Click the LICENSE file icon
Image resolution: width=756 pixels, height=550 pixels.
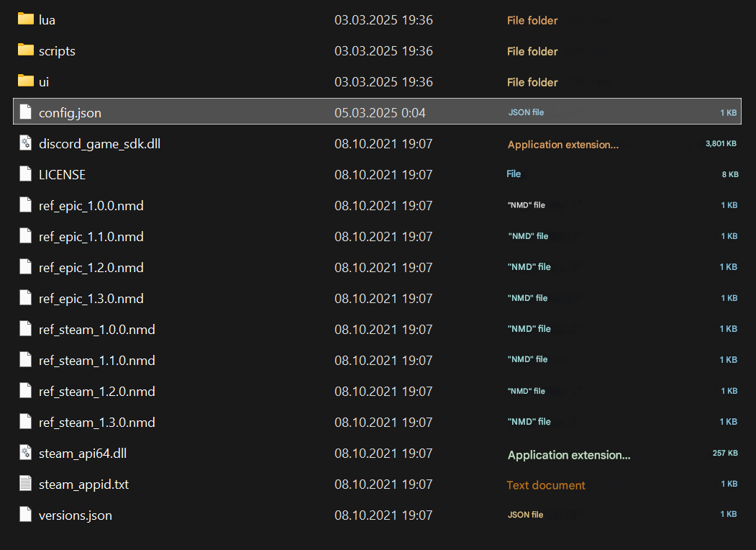(x=26, y=174)
